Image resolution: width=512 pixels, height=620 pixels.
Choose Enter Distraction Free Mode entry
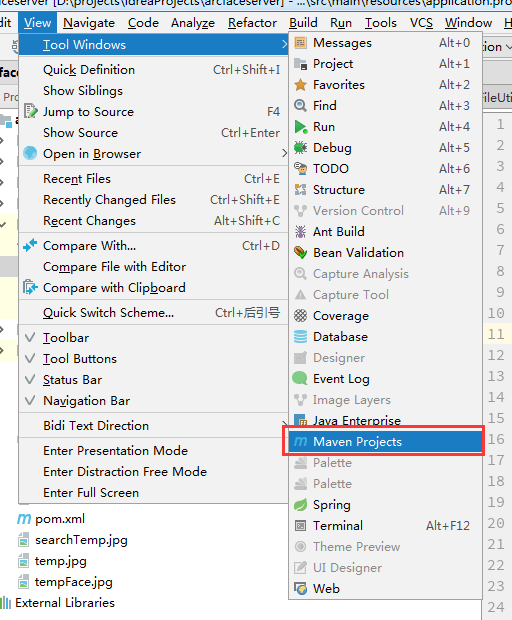pyautogui.click(x=153, y=471)
